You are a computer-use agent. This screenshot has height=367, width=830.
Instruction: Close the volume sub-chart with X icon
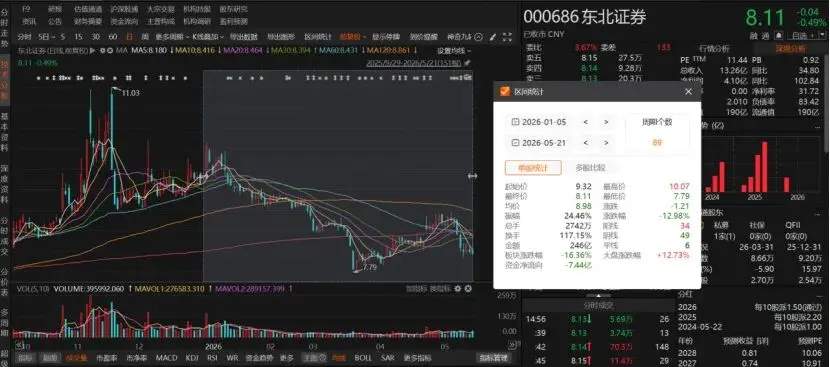tap(468, 289)
